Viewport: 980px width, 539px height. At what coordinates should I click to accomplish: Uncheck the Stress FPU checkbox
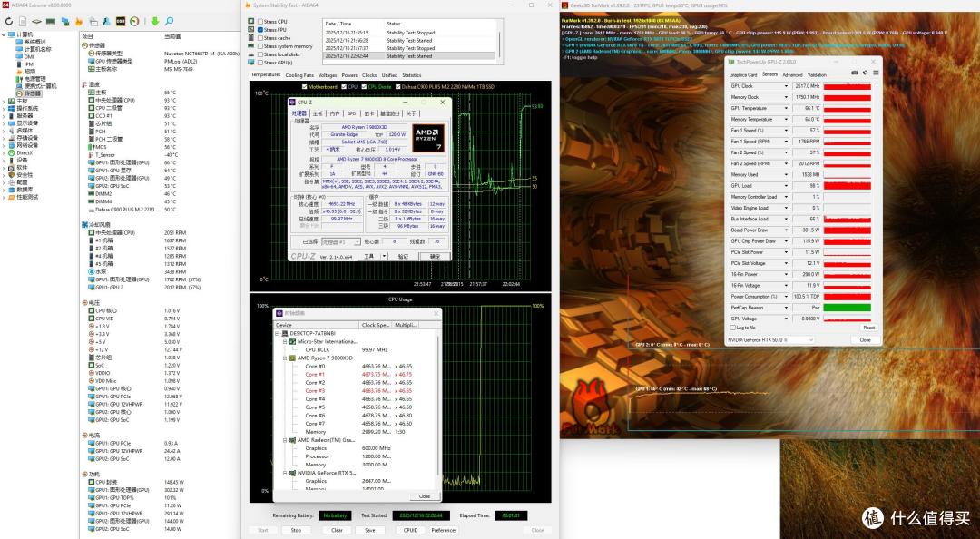(x=260, y=29)
